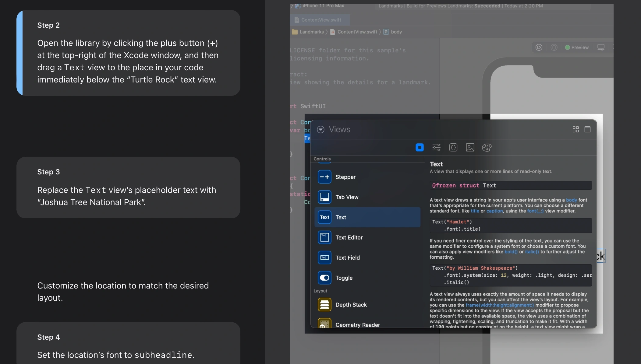Image resolution: width=641 pixels, height=364 pixels.
Task: Select the Tab View label
Action: 347,197
